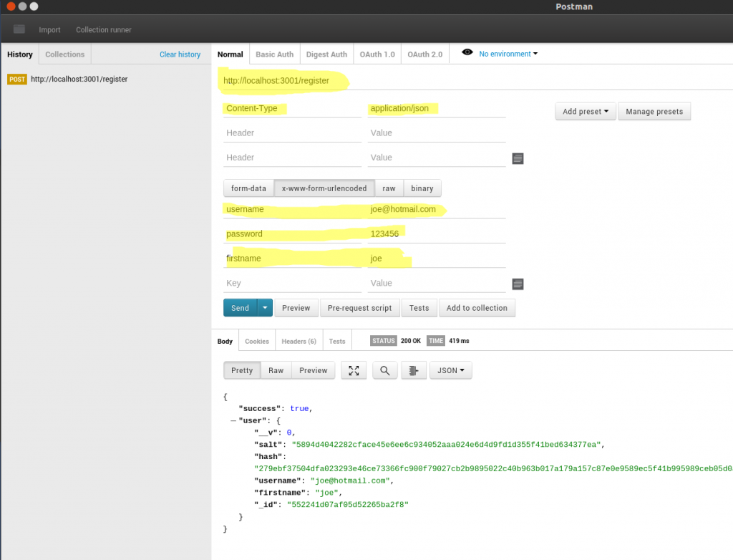The image size is (733, 560).
Task: Open POST localhost:3001/register history entry
Action: tap(67, 79)
